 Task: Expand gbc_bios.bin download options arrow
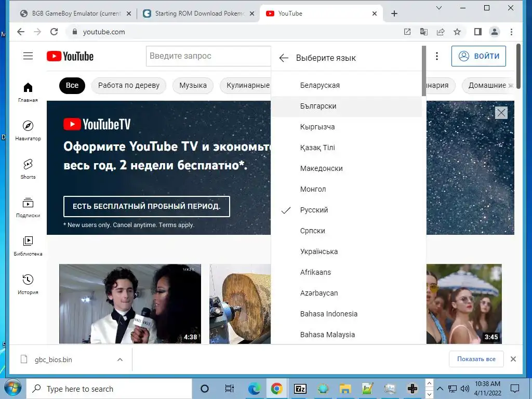coord(120,360)
